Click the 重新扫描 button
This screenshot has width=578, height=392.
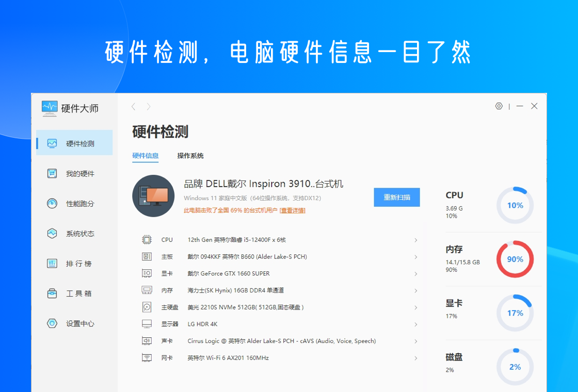(397, 197)
